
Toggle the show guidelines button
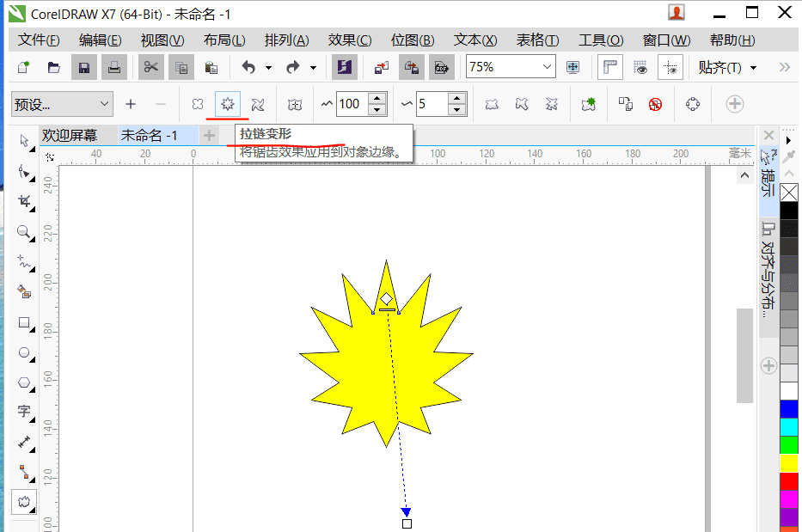(670, 67)
